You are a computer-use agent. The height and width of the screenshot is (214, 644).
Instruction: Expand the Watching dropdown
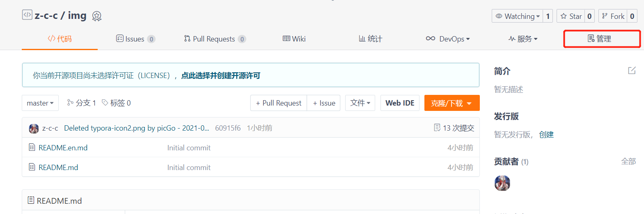518,16
